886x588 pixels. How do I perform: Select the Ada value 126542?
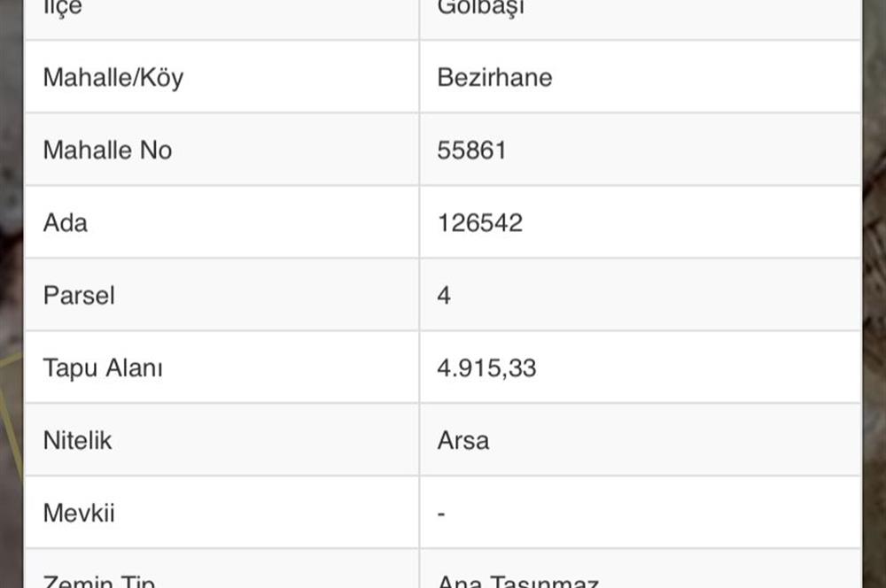coord(479,223)
